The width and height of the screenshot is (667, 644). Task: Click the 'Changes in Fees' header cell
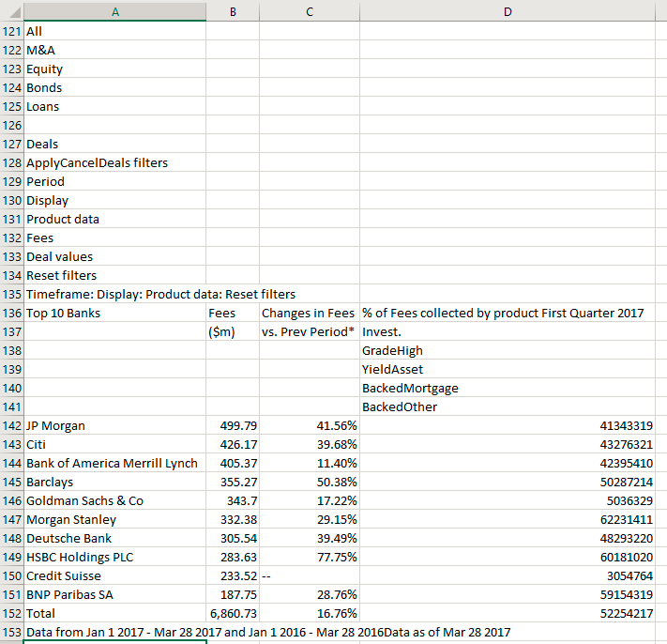(310, 313)
